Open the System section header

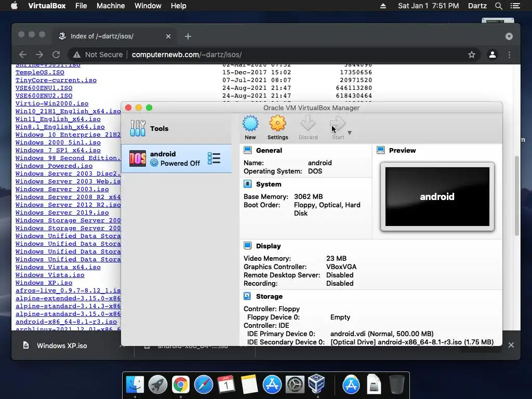click(269, 184)
